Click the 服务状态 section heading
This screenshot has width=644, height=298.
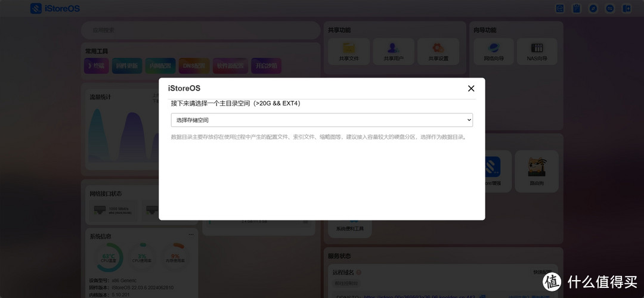(339, 256)
